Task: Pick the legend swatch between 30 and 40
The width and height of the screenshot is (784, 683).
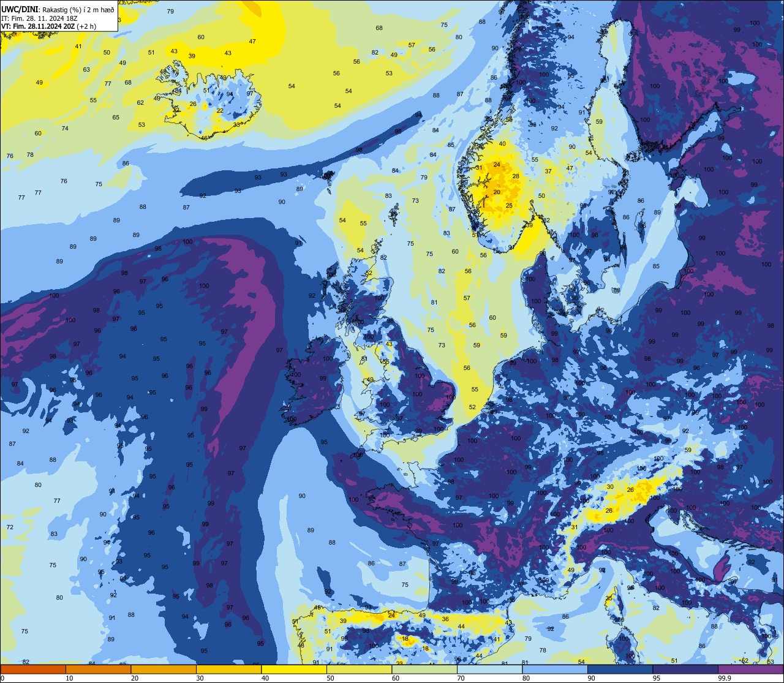Action: 228,669
